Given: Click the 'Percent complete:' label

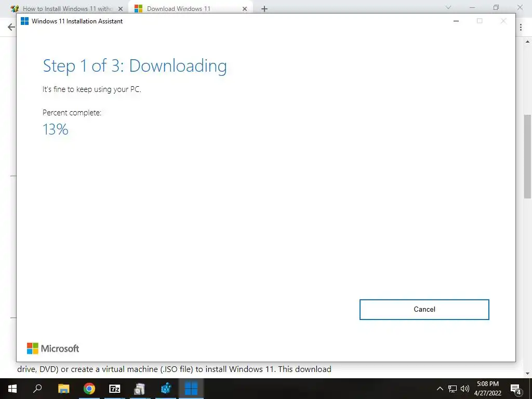Looking at the screenshot, I should [x=72, y=113].
